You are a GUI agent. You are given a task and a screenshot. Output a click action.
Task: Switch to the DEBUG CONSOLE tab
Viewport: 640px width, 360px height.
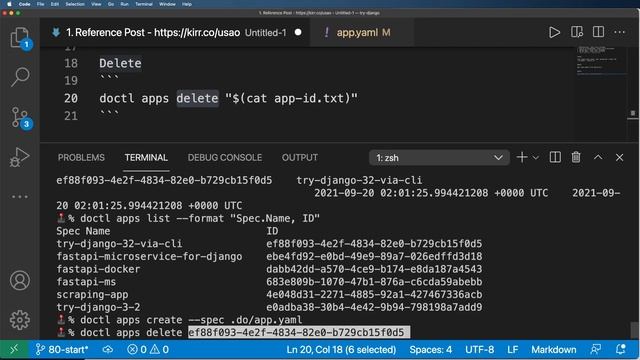pyautogui.click(x=225, y=158)
